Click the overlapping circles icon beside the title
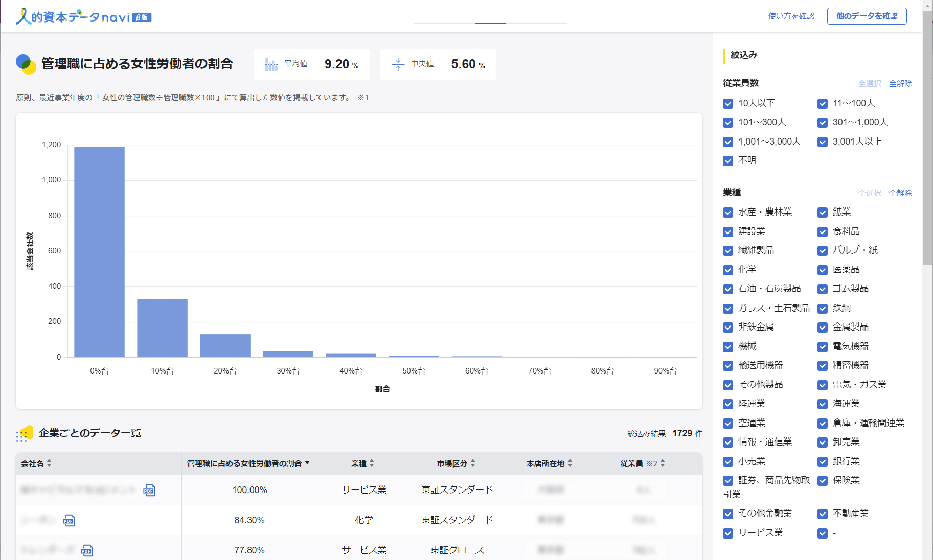Screen dimensions: 933x560 [x=26, y=64]
